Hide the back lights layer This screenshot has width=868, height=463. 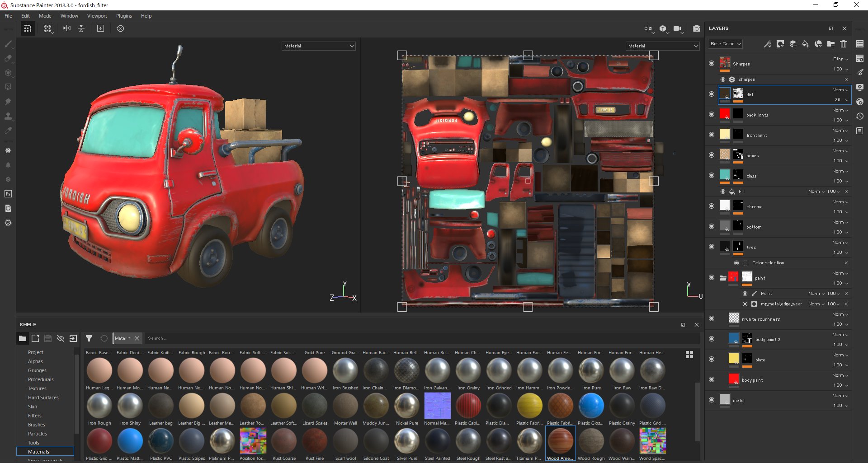(712, 115)
